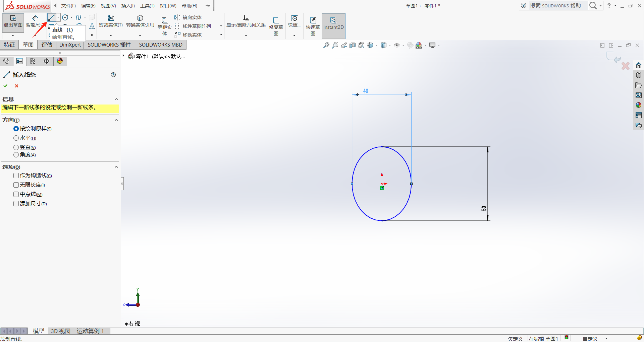This screenshot has height=342, width=644.
Task: Check the Infinite length (无限长度) option
Action: click(16, 185)
